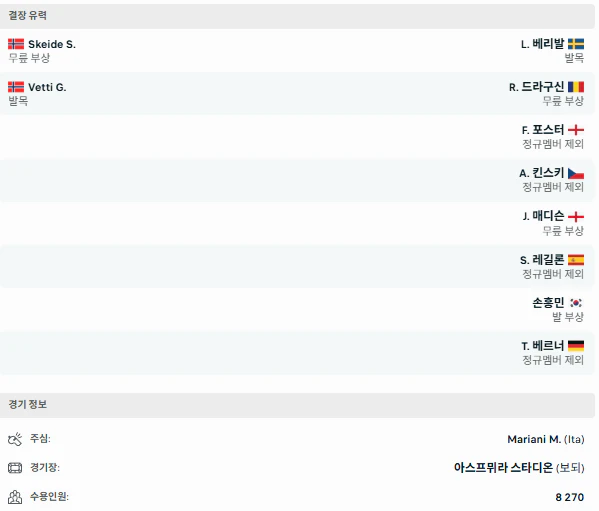Open 손흥민 player page
The image size is (599, 511).
click(x=548, y=303)
